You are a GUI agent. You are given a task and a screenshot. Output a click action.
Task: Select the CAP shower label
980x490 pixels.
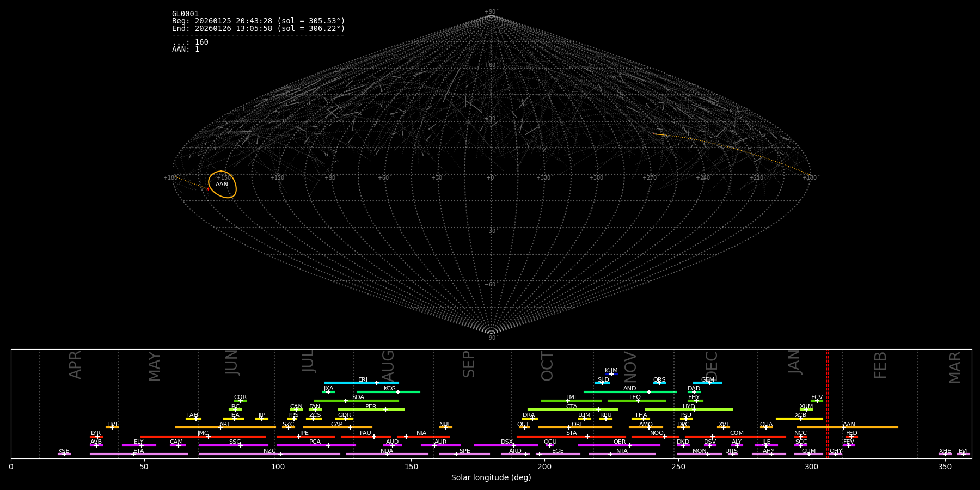(337, 425)
